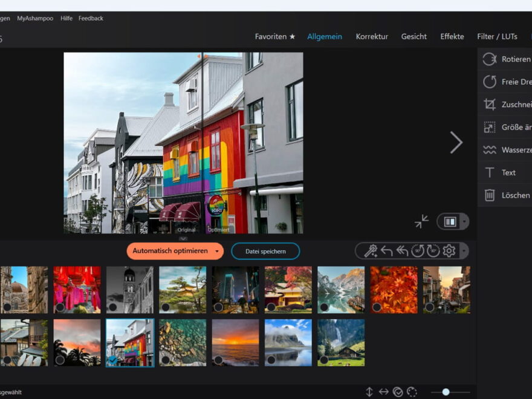Rotate the image 90° clockwise

click(432, 250)
